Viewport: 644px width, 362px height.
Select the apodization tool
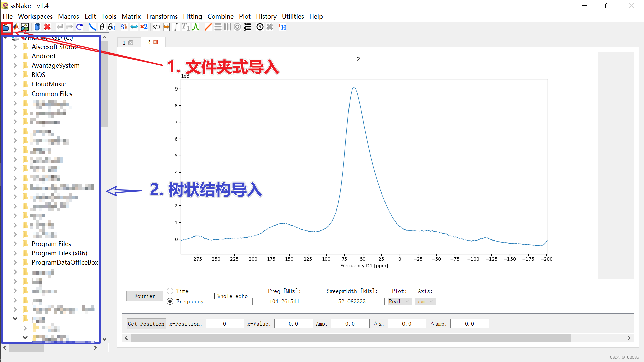pos(92,27)
